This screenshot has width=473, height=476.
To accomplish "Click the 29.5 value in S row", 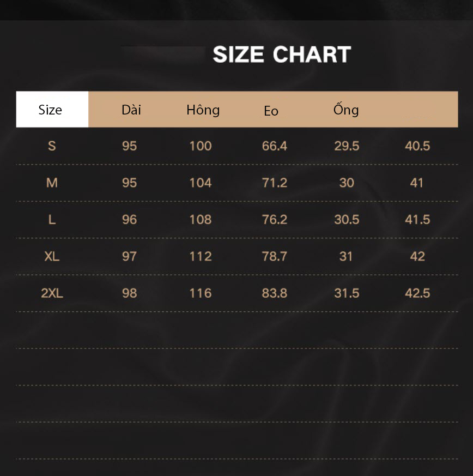I will click(x=347, y=146).
